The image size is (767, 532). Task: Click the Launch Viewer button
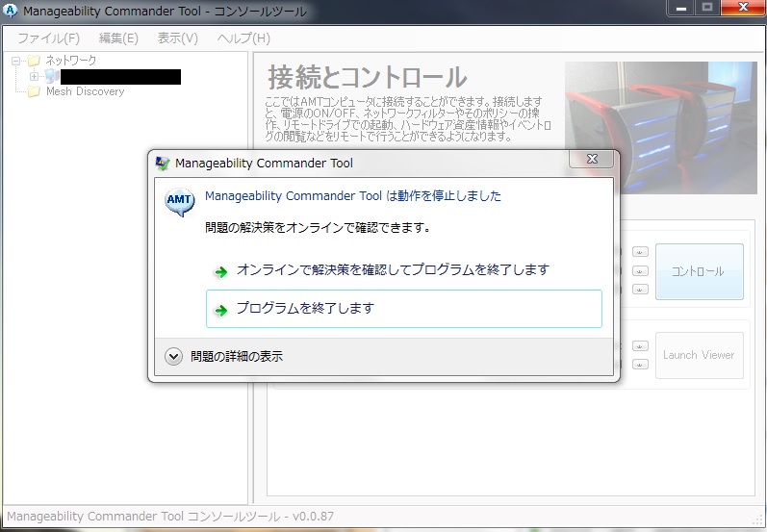point(699,355)
